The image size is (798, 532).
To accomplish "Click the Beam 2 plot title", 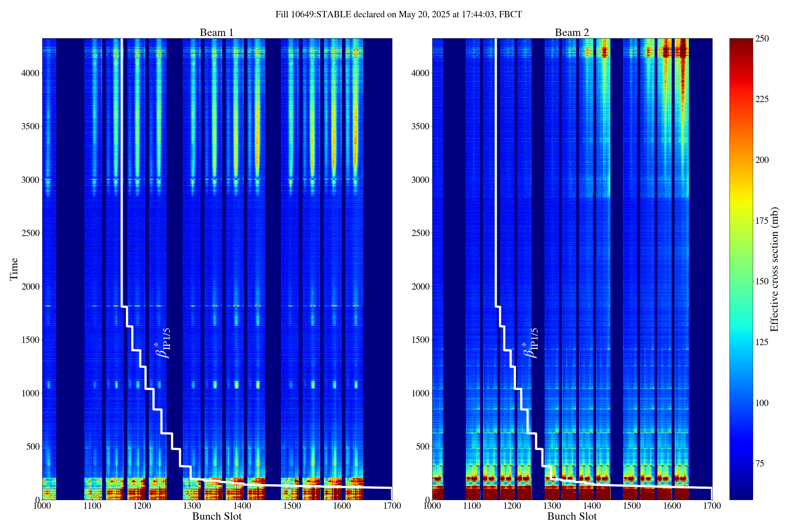I will tap(572, 33).
